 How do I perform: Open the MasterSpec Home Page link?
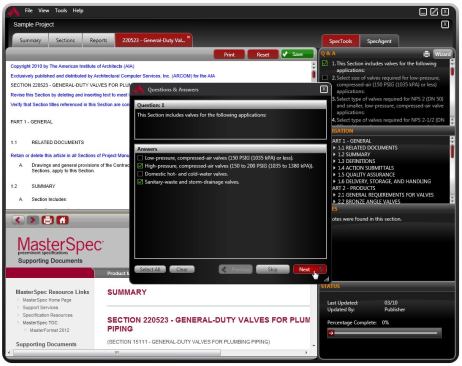pyautogui.click(x=47, y=300)
